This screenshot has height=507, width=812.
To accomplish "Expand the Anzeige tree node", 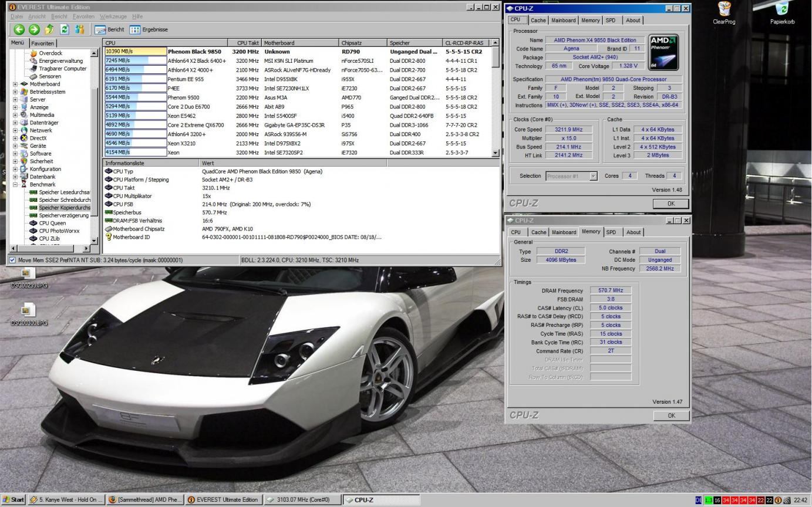I will [x=15, y=107].
